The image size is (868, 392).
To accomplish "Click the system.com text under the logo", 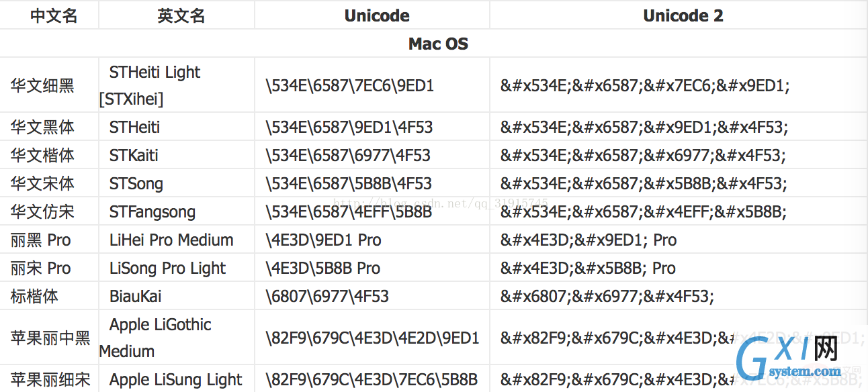I will pyautogui.click(x=804, y=371).
